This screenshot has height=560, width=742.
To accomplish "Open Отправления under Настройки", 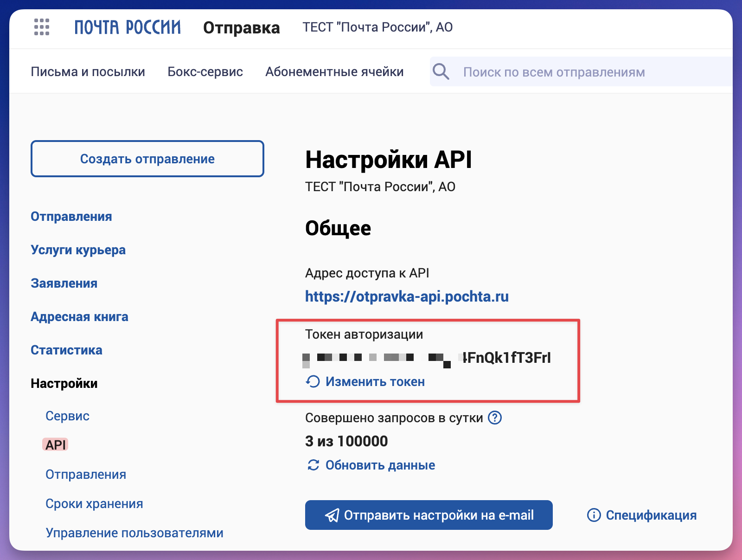I will click(86, 475).
